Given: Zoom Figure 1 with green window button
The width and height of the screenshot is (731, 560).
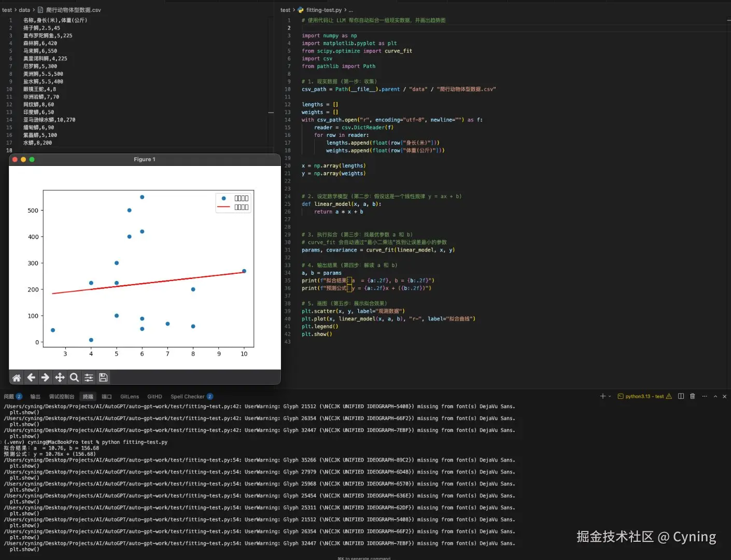Looking at the screenshot, I should pos(32,159).
